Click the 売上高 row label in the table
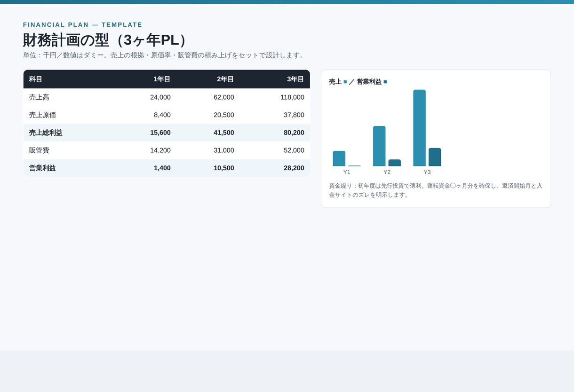 39,97
